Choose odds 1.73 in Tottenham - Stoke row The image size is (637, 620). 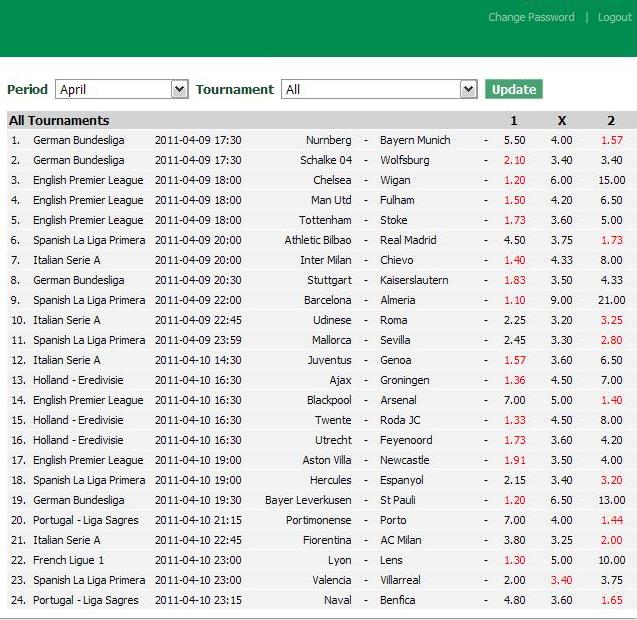pos(514,220)
